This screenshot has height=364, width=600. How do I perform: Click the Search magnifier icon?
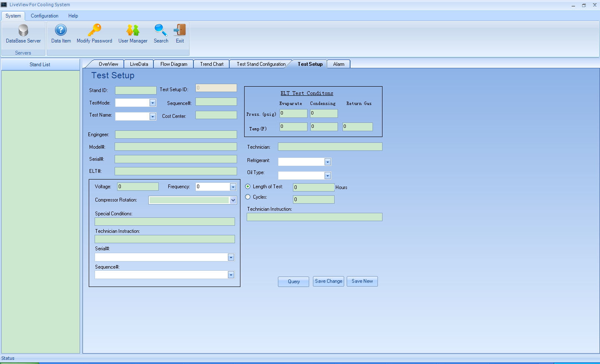coord(161,30)
